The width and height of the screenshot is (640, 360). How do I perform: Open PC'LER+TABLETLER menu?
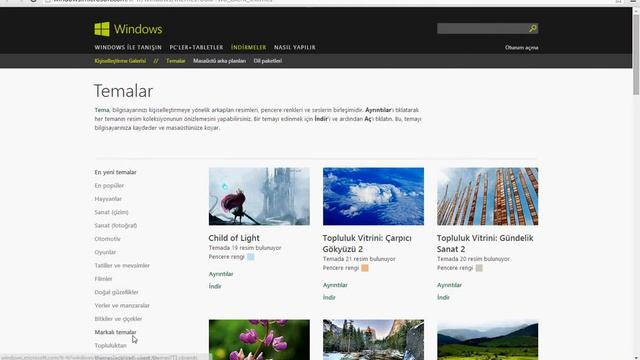(196, 47)
